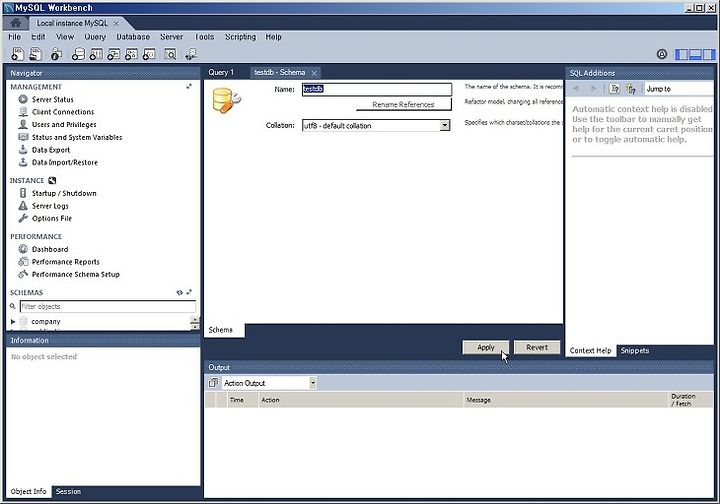Click the Performance Reports icon

(23, 261)
